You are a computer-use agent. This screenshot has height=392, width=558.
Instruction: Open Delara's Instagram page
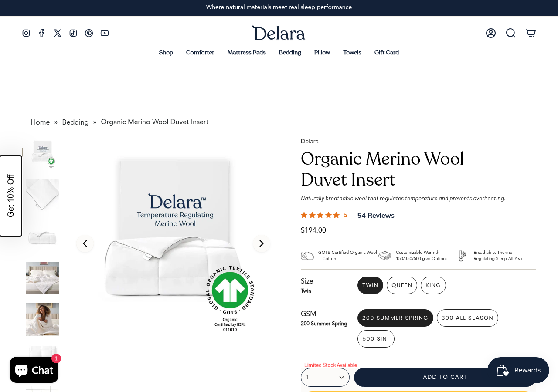tap(26, 33)
